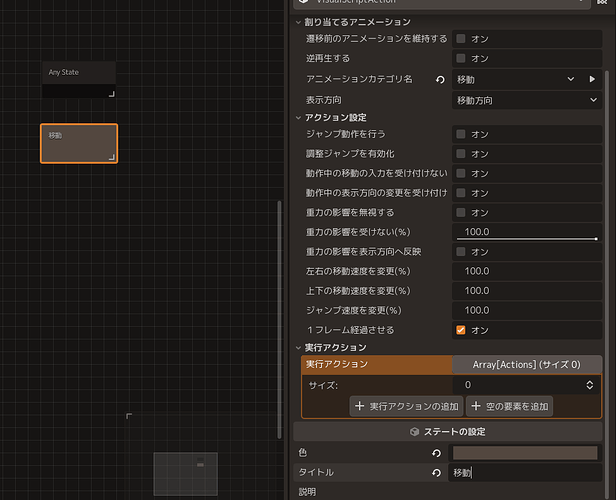616x500 pixels.
Task: Toggle 逆再生する checkbox
Action: (461, 58)
